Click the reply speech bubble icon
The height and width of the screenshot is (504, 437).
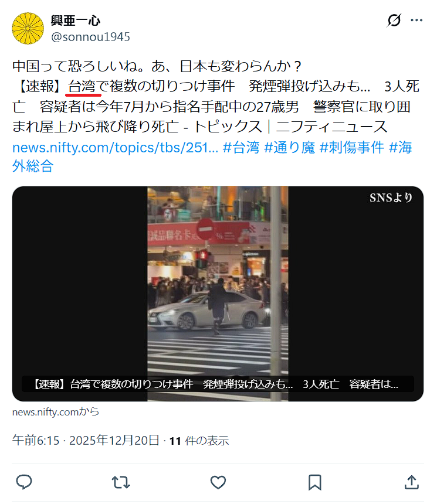[x=24, y=482]
